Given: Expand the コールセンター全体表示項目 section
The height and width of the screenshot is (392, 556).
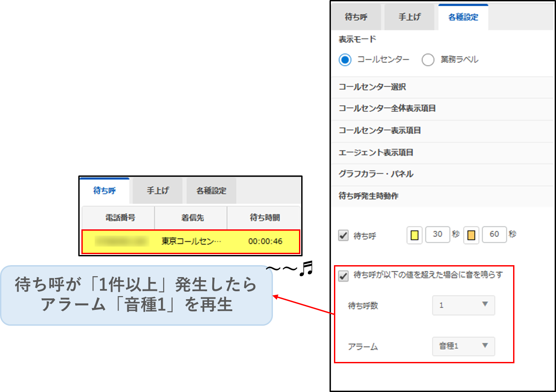Looking at the screenshot, I should [x=387, y=108].
